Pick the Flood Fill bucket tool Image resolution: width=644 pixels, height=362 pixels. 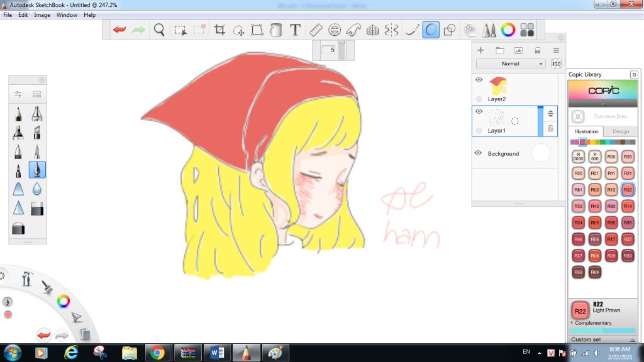[276, 30]
